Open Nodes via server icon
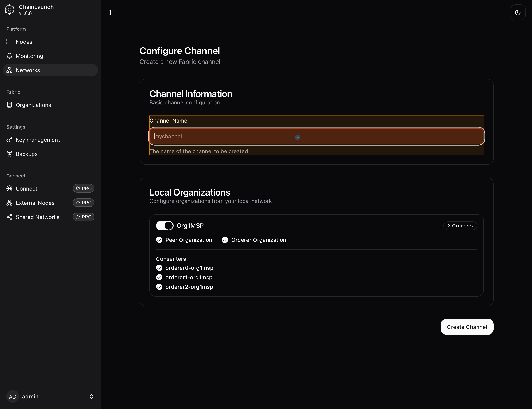The image size is (532, 409). click(10, 42)
